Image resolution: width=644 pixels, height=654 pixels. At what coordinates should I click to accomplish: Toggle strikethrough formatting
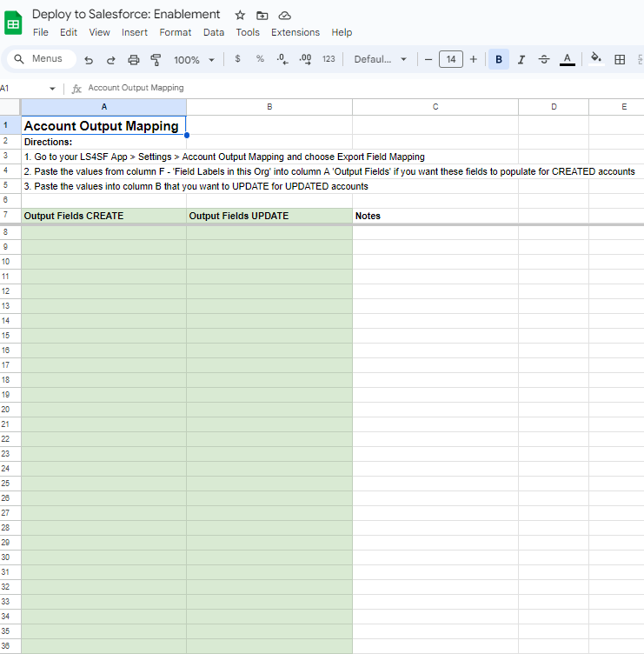coord(544,59)
